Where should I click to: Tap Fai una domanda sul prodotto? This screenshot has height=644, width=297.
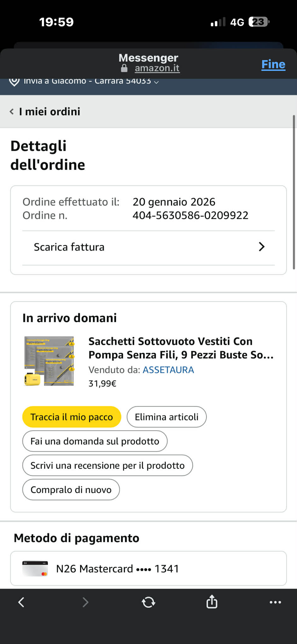click(95, 441)
